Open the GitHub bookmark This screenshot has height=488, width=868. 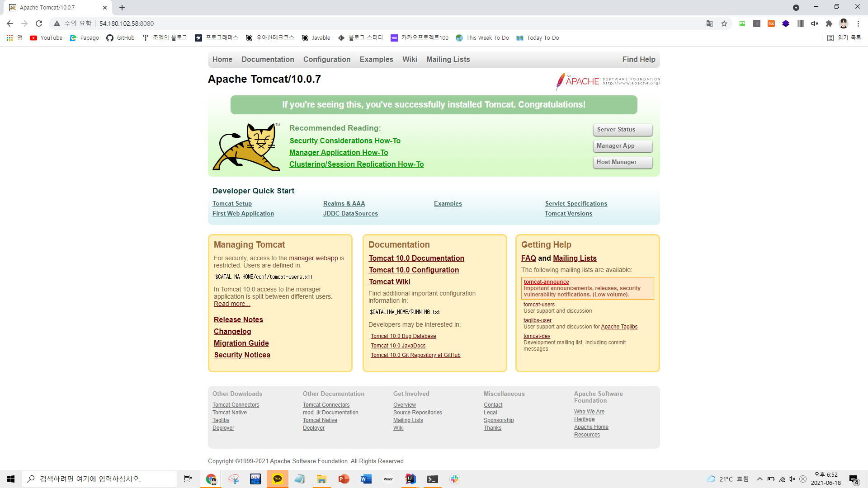pos(120,38)
